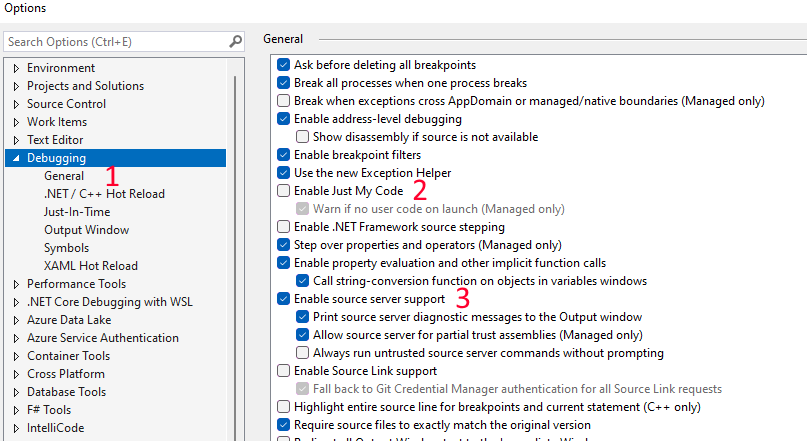Toggle Use the new Exception Helper
The width and height of the screenshot is (807, 441).
[284, 173]
